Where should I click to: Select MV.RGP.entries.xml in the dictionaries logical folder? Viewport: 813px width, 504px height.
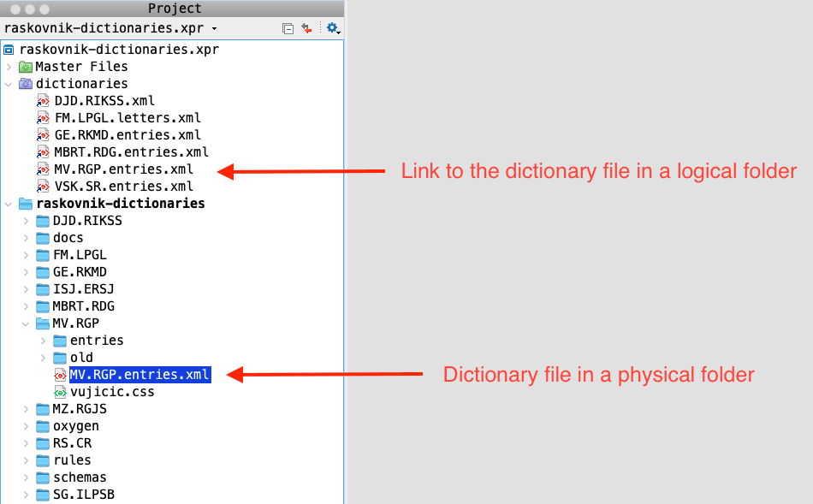(123, 169)
